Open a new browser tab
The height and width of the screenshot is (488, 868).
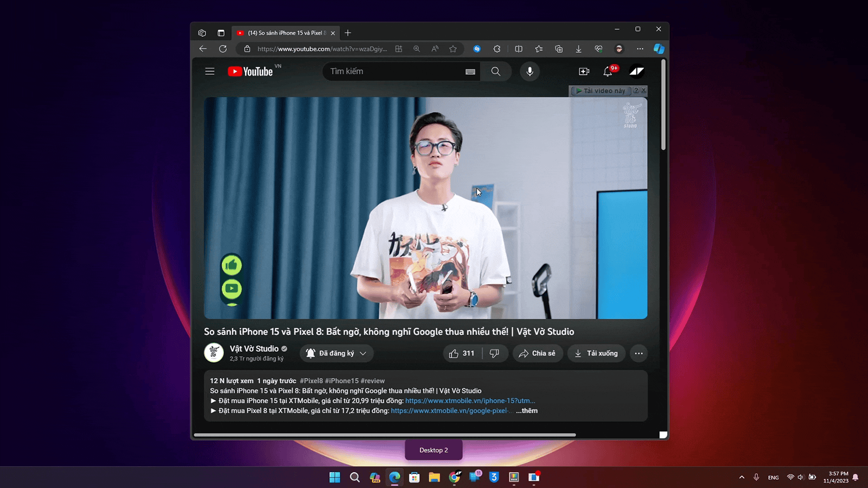(348, 33)
